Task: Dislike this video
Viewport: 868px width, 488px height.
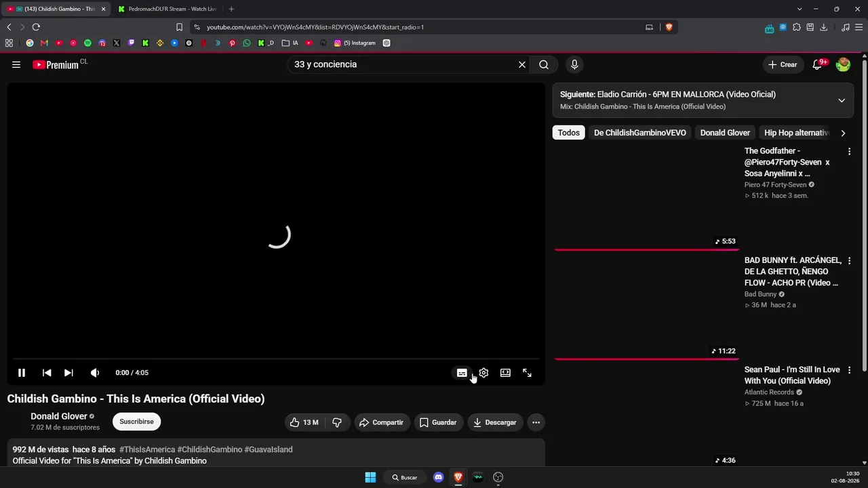Action: pyautogui.click(x=337, y=422)
